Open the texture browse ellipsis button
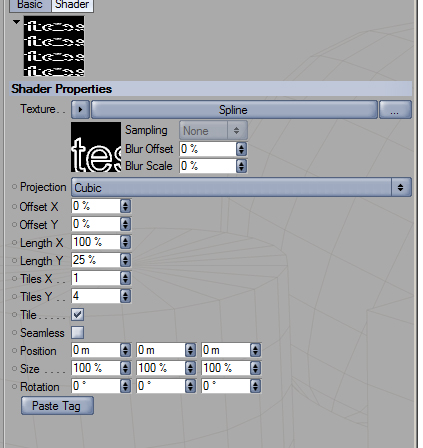The width and height of the screenshot is (423, 448). click(x=395, y=109)
